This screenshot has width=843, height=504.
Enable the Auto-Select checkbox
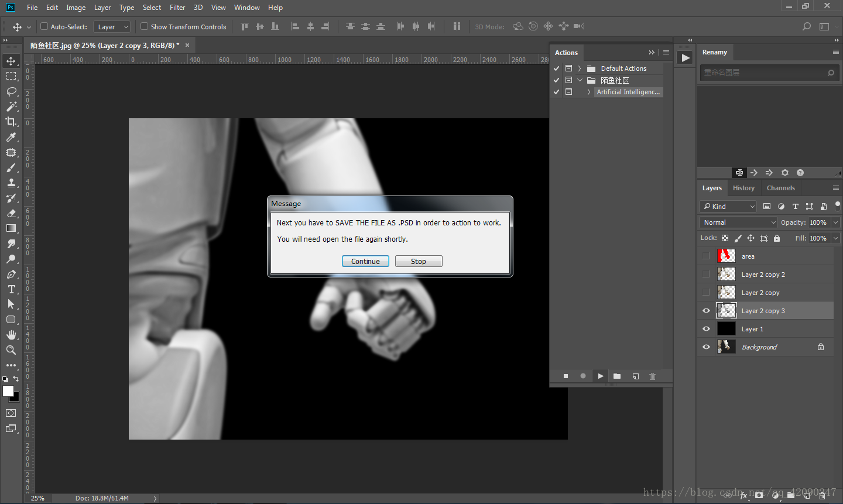point(44,26)
